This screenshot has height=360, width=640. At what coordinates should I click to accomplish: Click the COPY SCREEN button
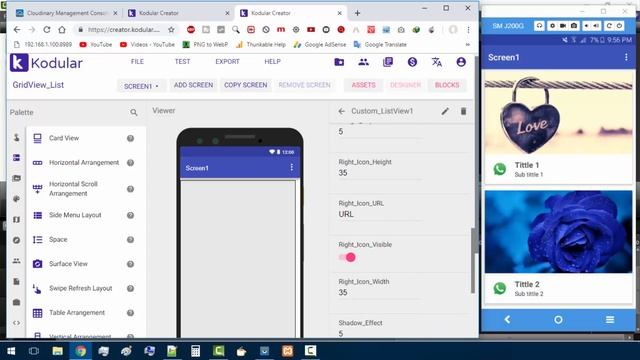point(246,85)
